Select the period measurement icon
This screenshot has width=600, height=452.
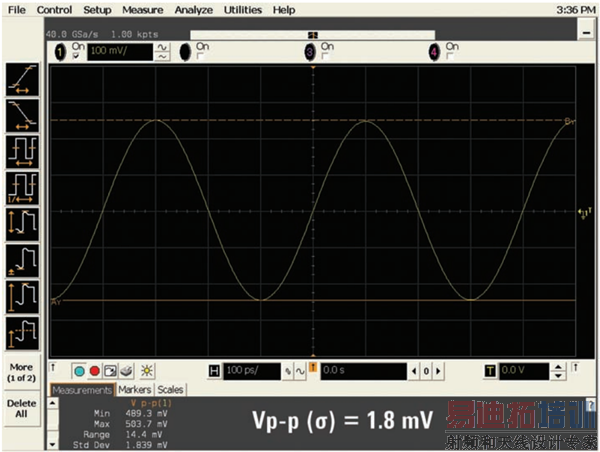(x=22, y=152)
